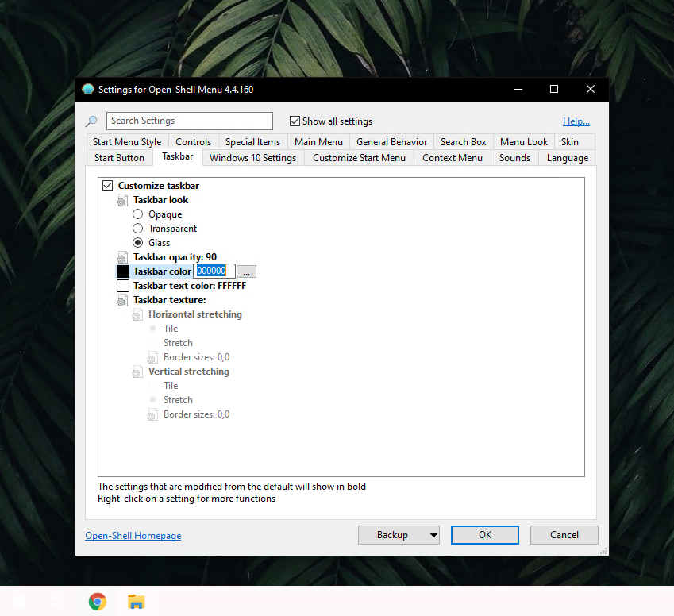This screenshot has width=674, height=616.
Task: Click the OK button
Action: [485, 535]
